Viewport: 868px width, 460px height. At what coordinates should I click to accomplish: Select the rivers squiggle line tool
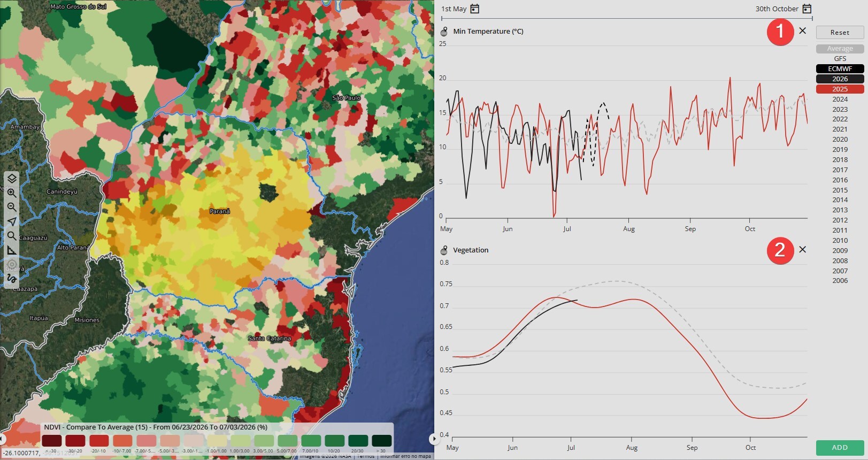(12, 279)
